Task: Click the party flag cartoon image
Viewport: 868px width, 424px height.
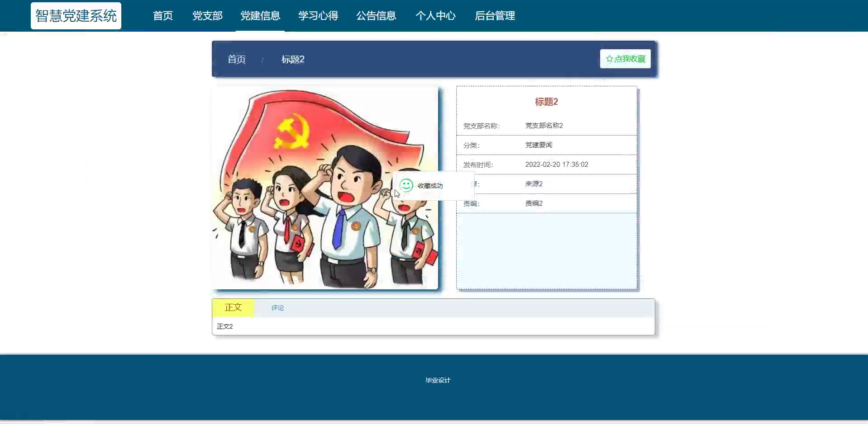Action: 325,188
